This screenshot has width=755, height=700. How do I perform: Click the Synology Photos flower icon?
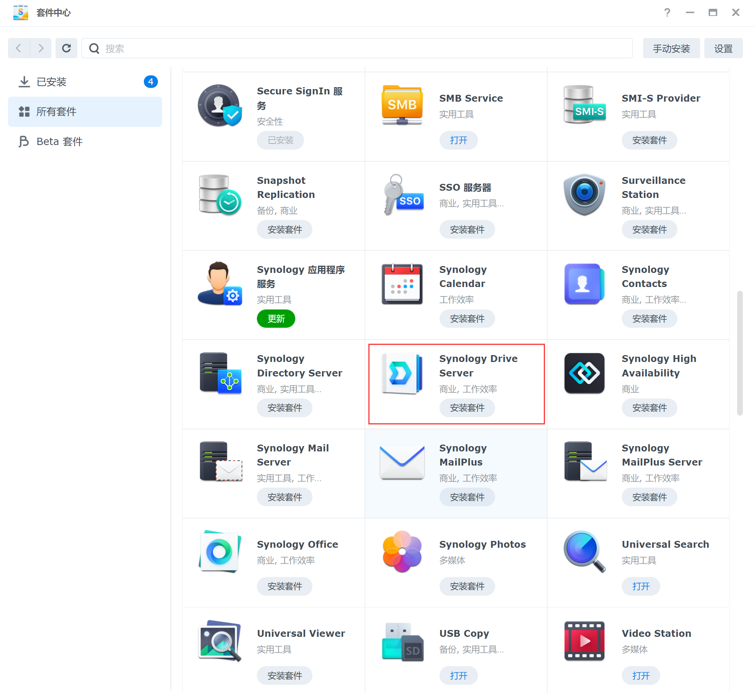402,551
